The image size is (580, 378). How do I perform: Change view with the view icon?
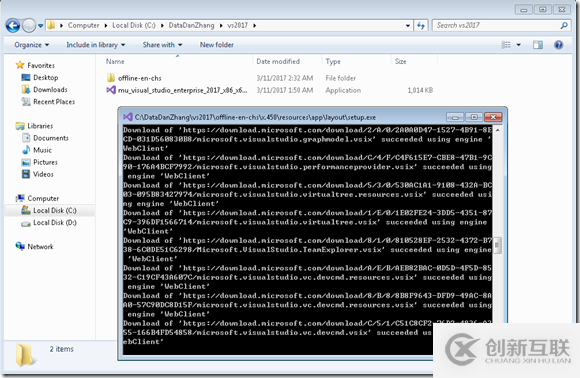click(x=506, y=45)
